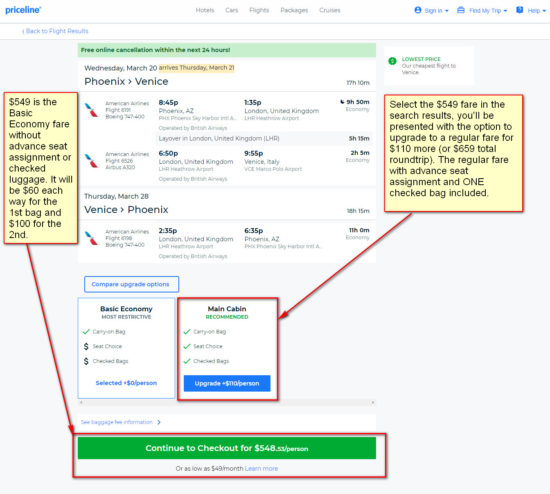Expand See baggage fee information
The image size is (550, 494).
pos(121,422)
